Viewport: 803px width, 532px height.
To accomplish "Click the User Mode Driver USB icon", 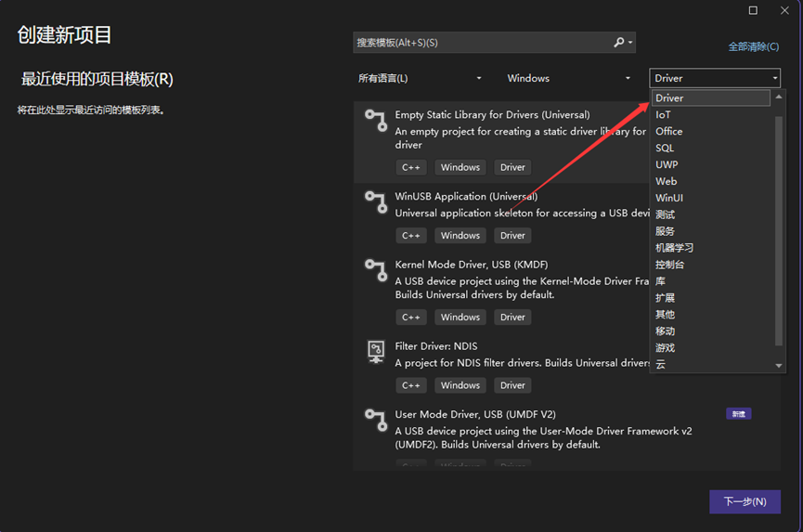I will (x=376, y=420).
